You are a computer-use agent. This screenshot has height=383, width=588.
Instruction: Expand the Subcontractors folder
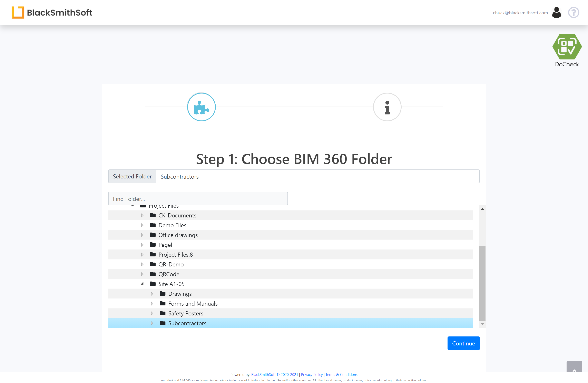click(x=152, y=323)
